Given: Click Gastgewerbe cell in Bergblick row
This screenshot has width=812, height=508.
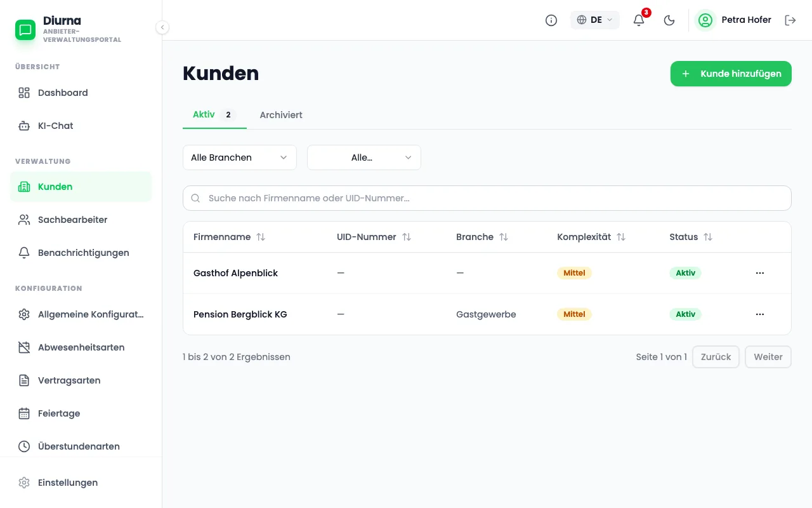Looking at the screenshot, I should 486,314.
